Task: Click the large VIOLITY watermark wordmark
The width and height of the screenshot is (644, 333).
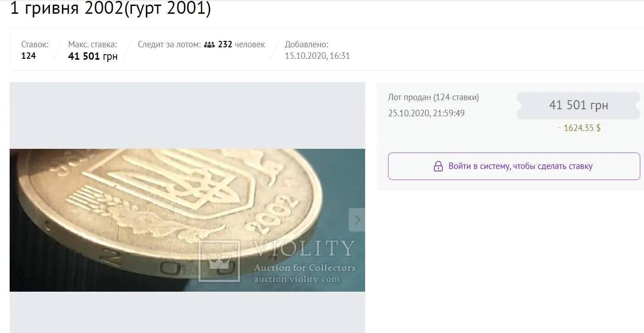Action: pos(304,248)
